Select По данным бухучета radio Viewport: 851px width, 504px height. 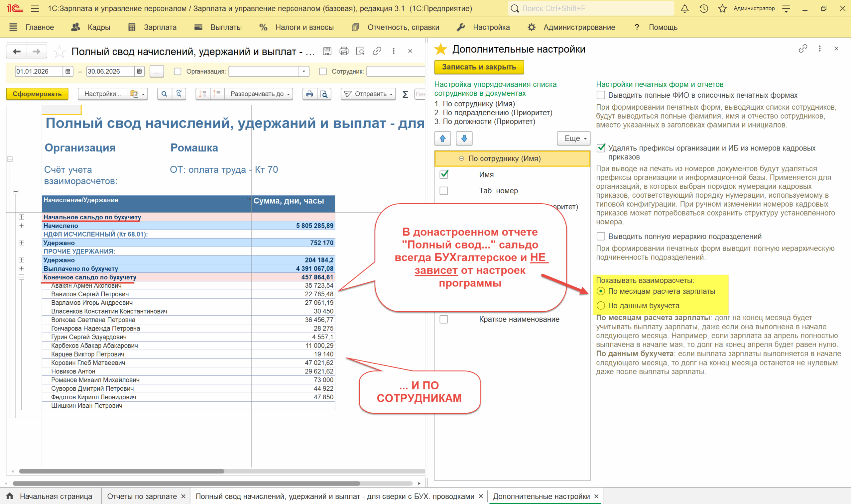pyautogui.click(x=601, y=306)
